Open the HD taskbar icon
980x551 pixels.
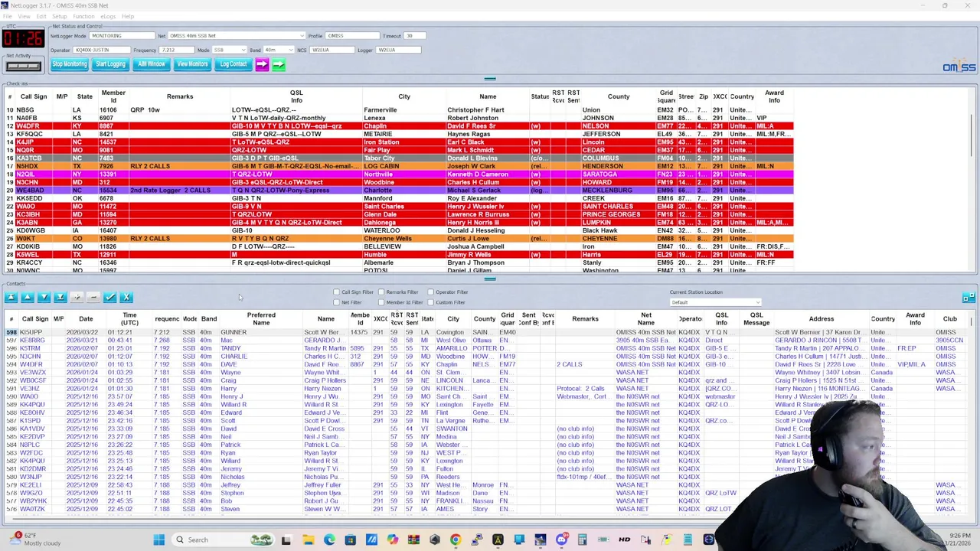pyautogui.click(x=624, y=540)
